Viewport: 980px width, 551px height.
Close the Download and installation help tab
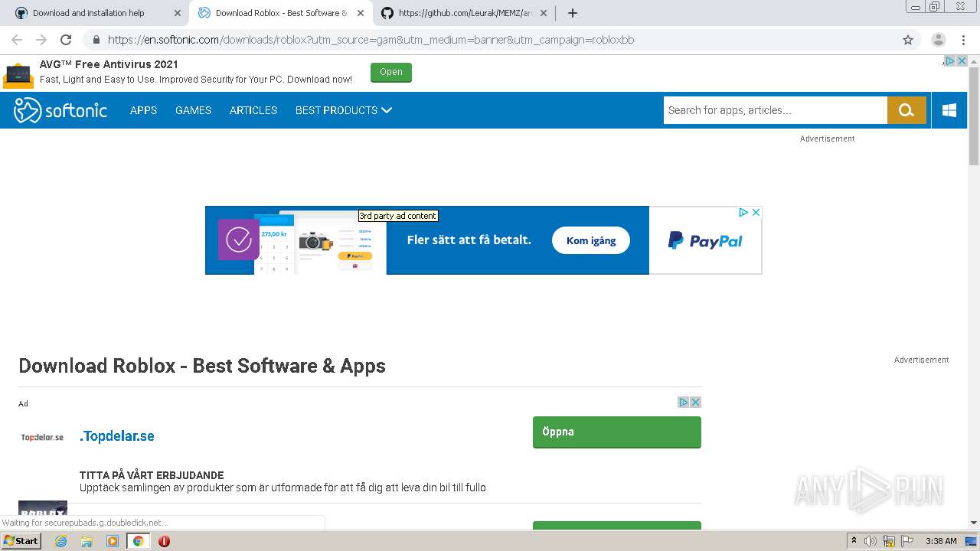pos(178,13)
